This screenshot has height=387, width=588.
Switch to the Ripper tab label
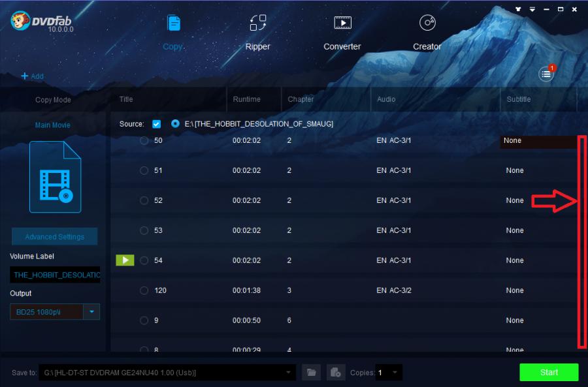coord(257,46)
